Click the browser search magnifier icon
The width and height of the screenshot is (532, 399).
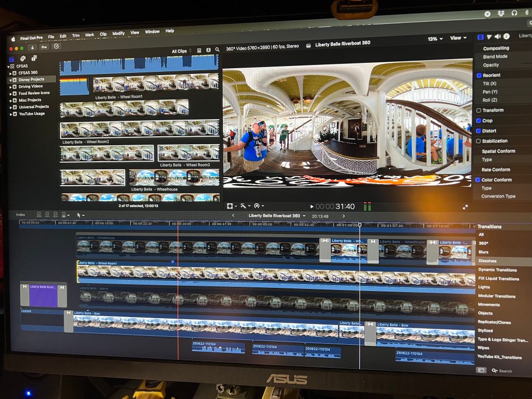217,49
